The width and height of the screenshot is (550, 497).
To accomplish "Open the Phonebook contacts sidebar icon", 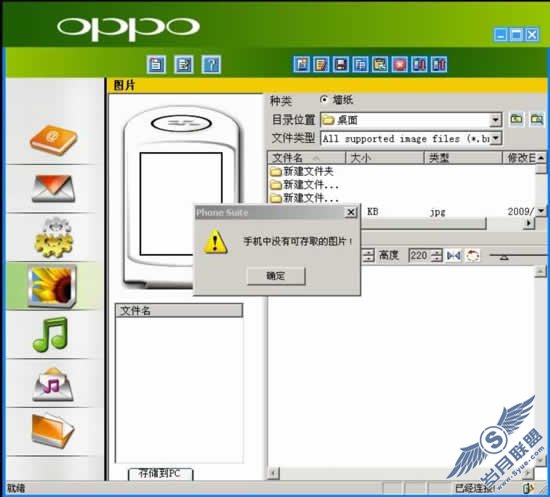I will coord(53,140).
